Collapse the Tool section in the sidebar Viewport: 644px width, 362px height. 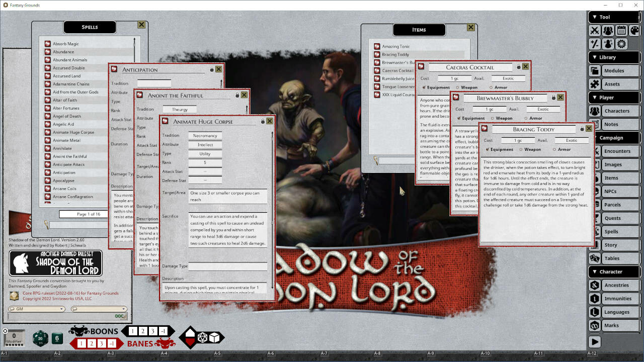click(595, 17)
